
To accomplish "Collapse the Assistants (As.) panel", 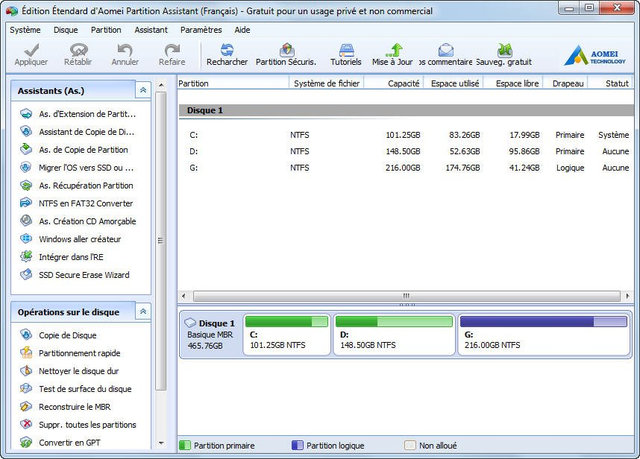I will [143, 90].
